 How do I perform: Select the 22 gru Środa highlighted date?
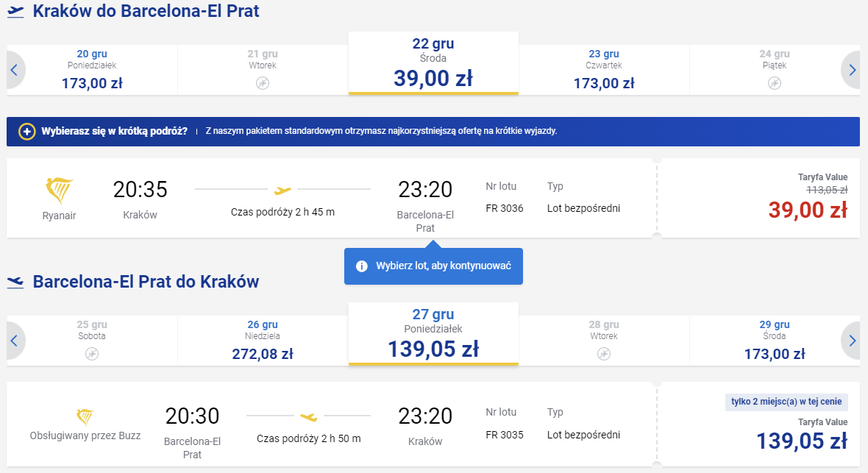[433, 63]
